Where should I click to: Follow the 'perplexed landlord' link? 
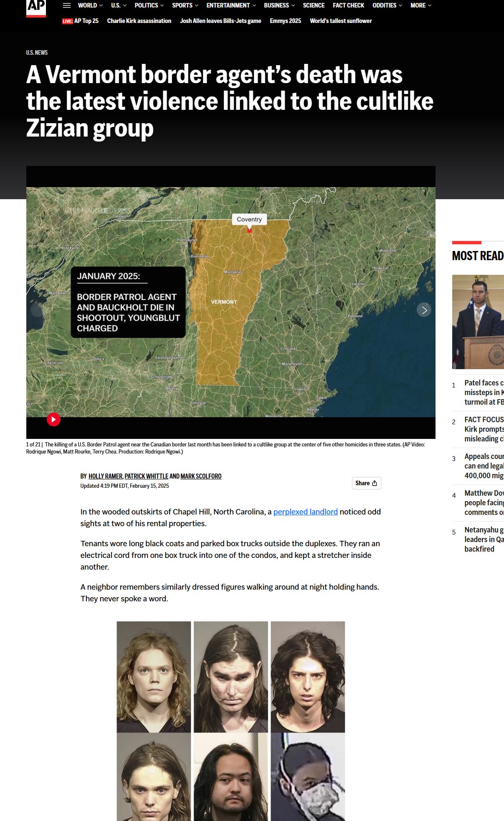coord(305,512)
